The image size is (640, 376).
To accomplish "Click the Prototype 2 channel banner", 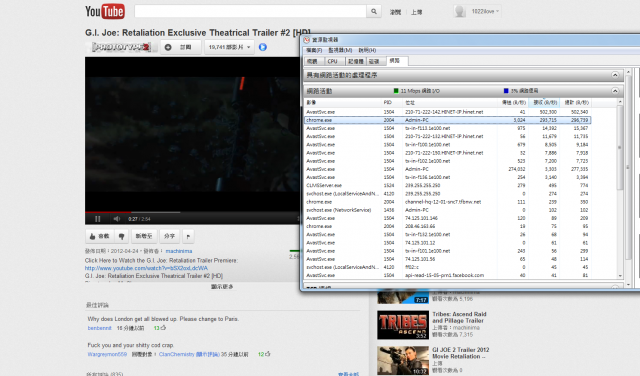I will click(x=121, y=47).
